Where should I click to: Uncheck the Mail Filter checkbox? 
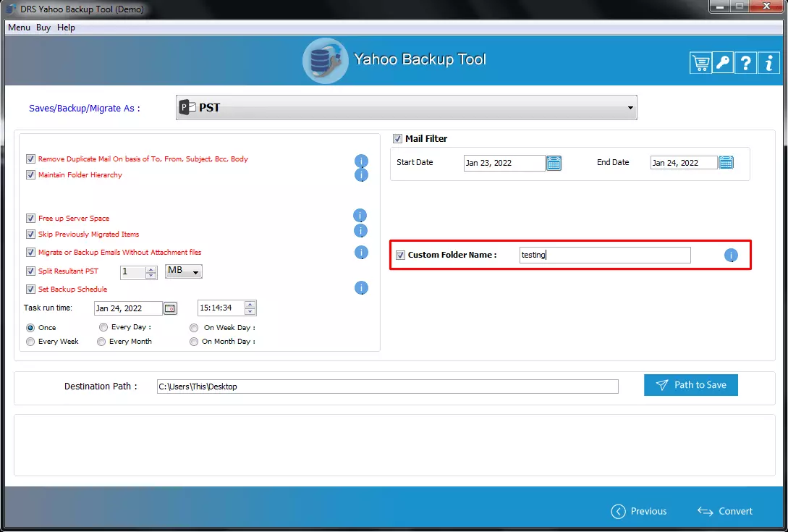click(397, 139)
